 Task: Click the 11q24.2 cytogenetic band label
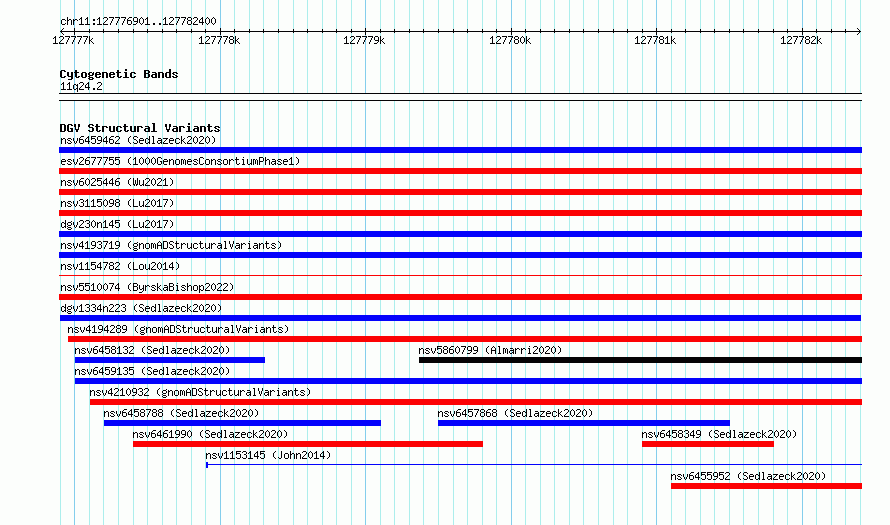[81, 86]
